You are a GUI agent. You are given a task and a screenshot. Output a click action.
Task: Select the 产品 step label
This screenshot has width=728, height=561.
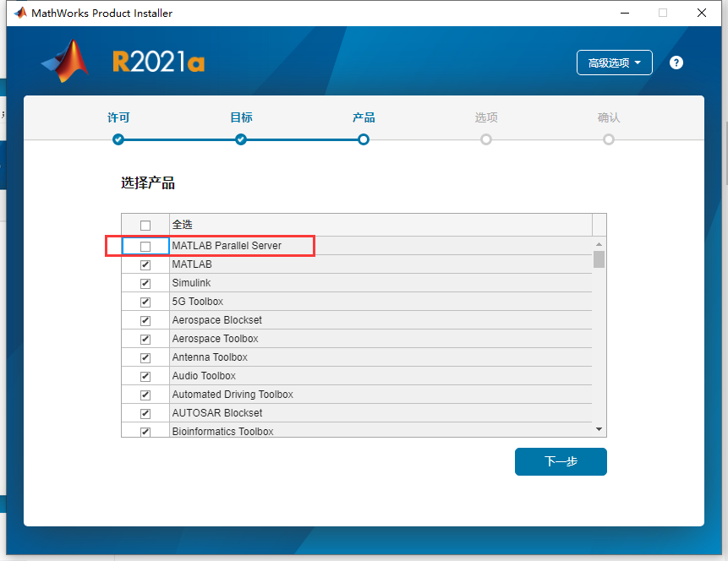pyautogui.click(x=363, y=117)
